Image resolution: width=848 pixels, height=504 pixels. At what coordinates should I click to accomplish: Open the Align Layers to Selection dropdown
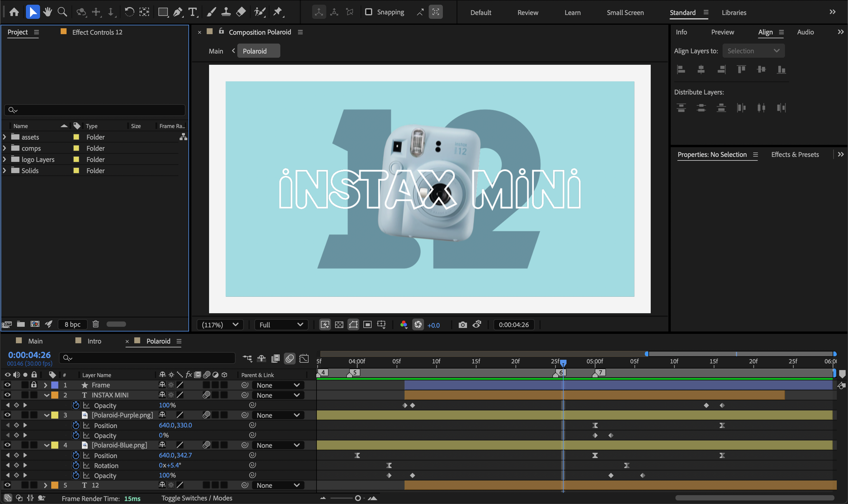click(x=753, y=51)
